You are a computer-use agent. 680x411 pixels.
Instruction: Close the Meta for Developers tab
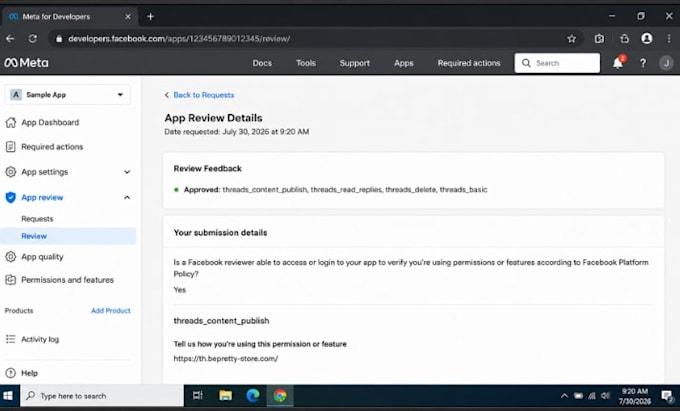(x=128, y=16)
